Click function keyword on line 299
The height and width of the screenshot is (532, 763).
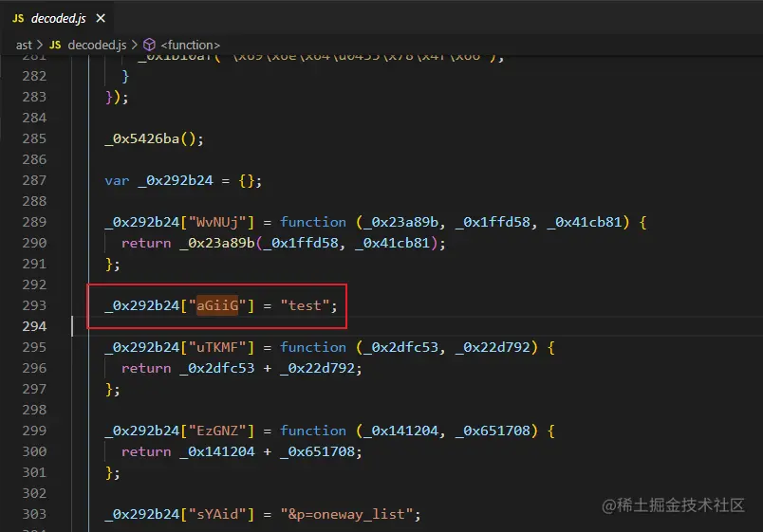coord(313,431)
